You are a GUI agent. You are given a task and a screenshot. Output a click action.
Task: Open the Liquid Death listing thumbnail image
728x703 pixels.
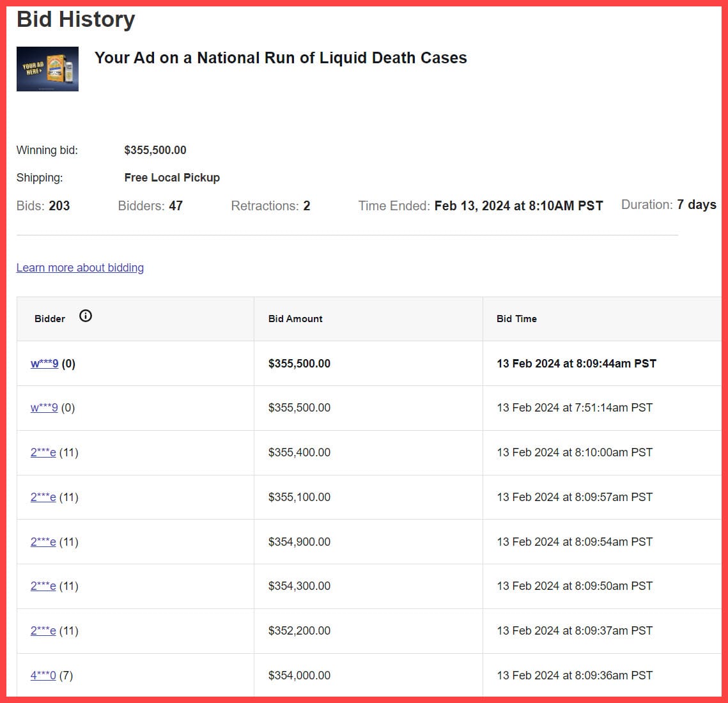coord(47,69)
